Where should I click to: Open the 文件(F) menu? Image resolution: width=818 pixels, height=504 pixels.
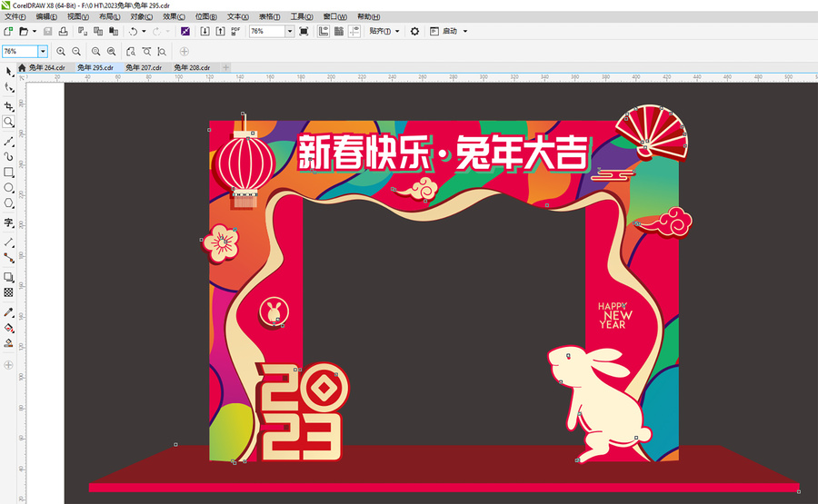click(15, 16)
